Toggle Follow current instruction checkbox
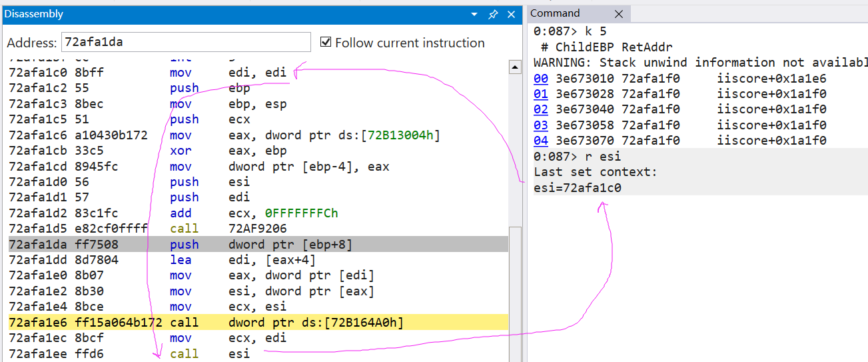This screenshot has height=362, width=868. [326, 42]
